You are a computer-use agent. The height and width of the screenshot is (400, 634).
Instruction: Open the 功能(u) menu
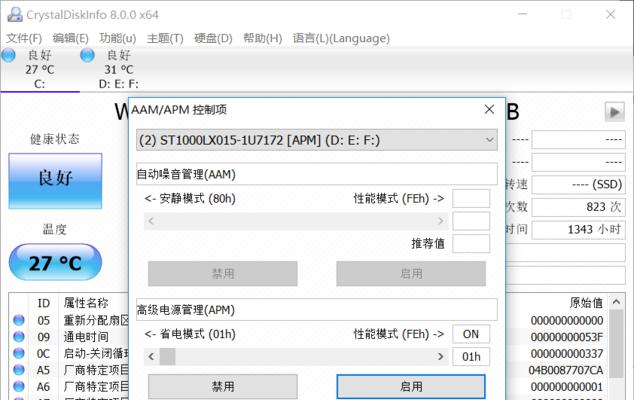pyautogui.click(x=118, y=38)
